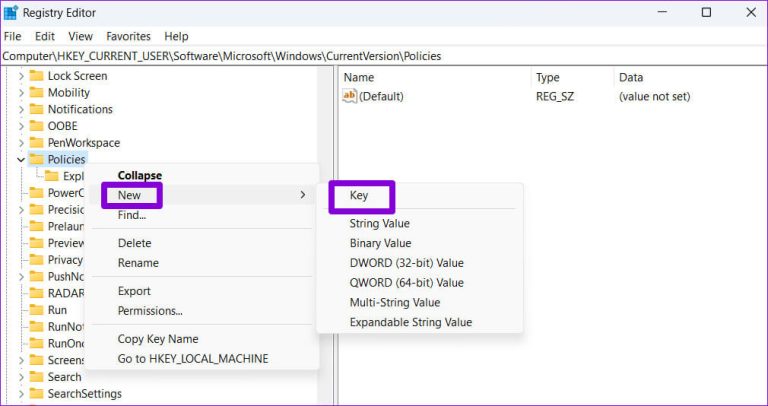This screenshot has height=406, width=768.
Task: Expand the Lock Screen tree node
Action: tap(21, 76)
